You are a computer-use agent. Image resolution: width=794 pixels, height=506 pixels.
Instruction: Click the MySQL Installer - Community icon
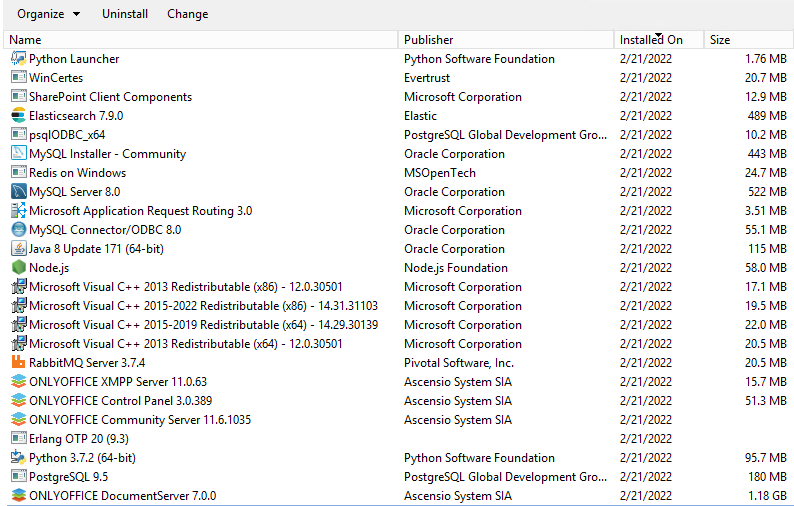click(19, 153)
